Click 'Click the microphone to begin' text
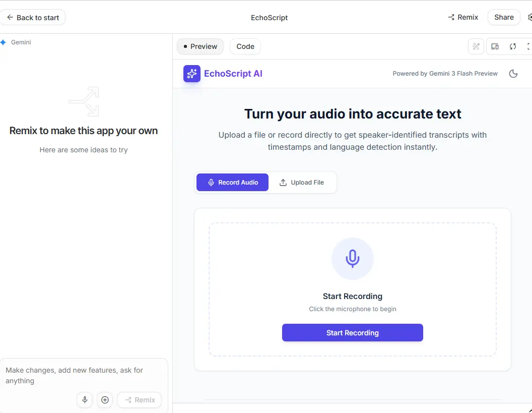 (353, 309)
